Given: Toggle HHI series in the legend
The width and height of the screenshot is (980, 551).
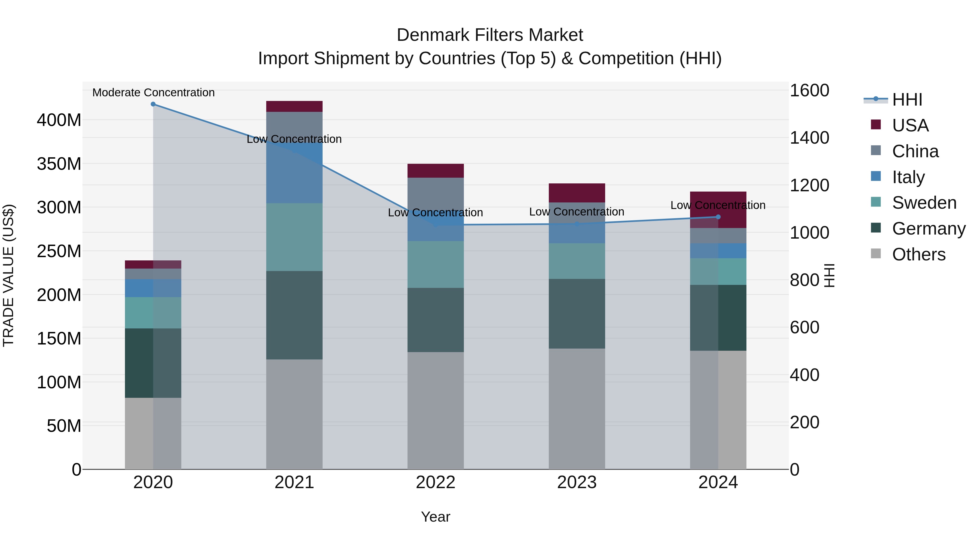Looking at the screenshot, I should [x=893, y=100].
